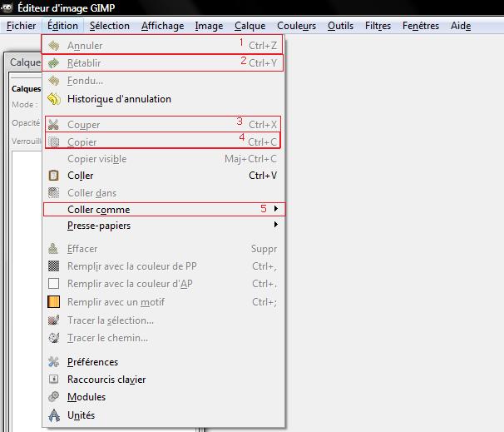This screenshot has height=432, width=504.
Task: Click the Couper scissors icon
Action: click(54, 125)
